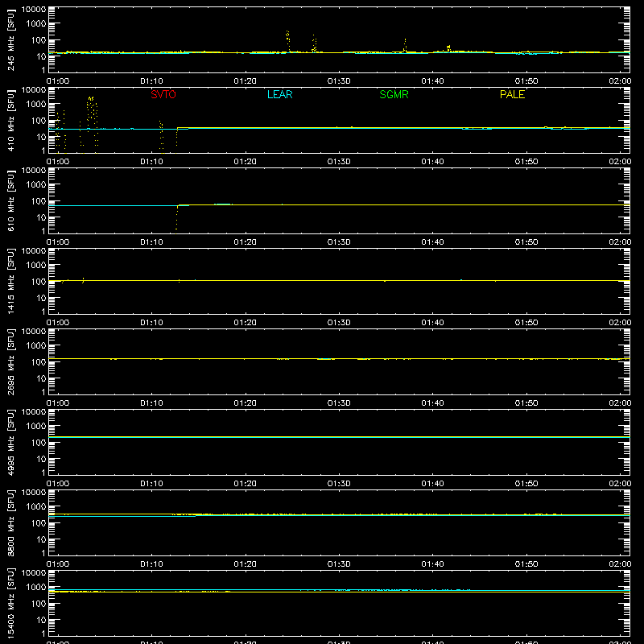
Task: Select the "610 MHz [SFU]" axis title
Action: pyautogui.click(x=10, y=200)
